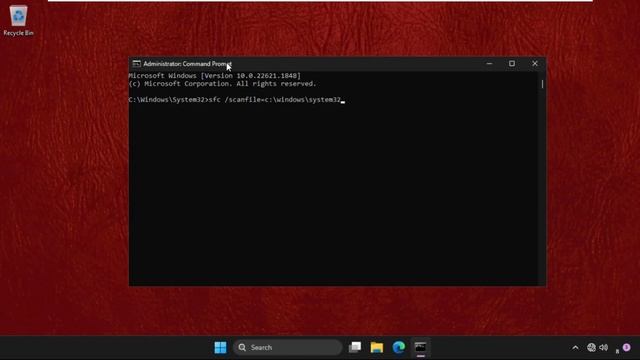The width and height of the screenshot is (640, 360).
Task: Click the Microsoft Corporation copyright line
Action: 222,84
